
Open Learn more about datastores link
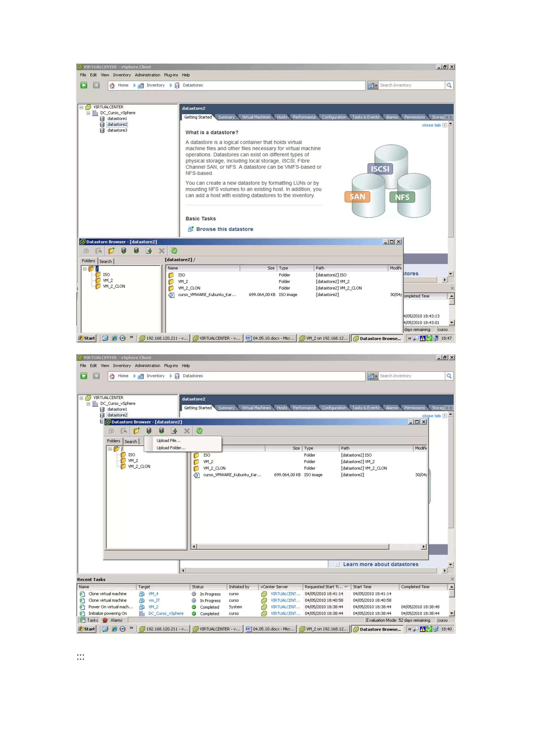(x=380, y=564)
